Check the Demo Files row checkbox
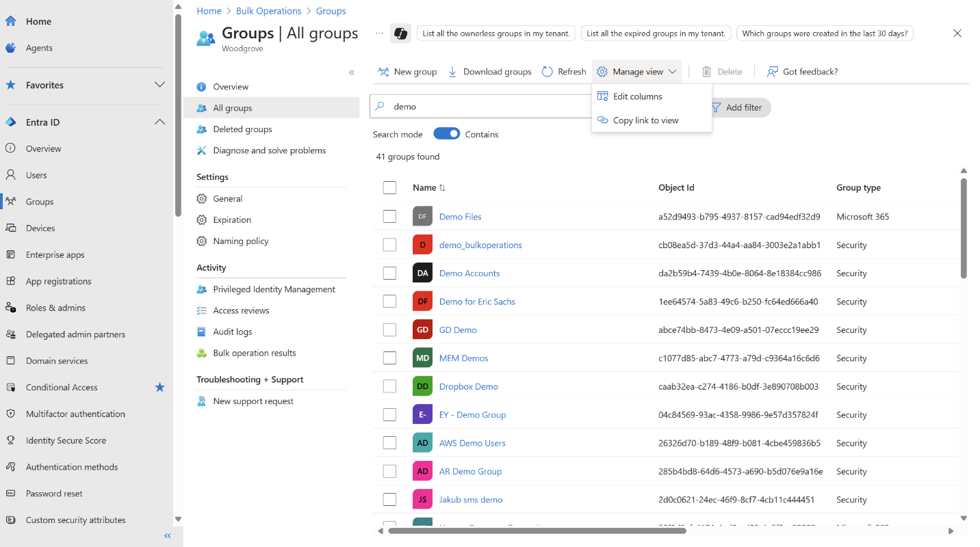This screenshot has width=980, height=547. tap(389, 217)
